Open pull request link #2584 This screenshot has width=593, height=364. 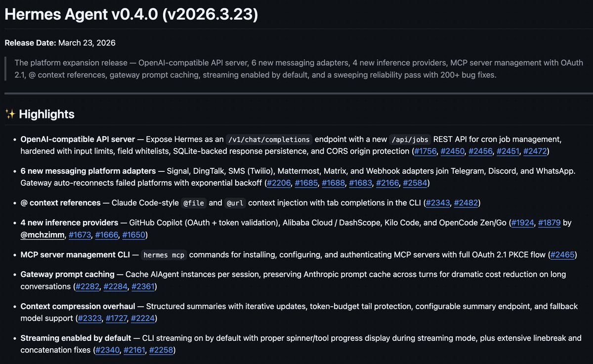tap(415, 183)
